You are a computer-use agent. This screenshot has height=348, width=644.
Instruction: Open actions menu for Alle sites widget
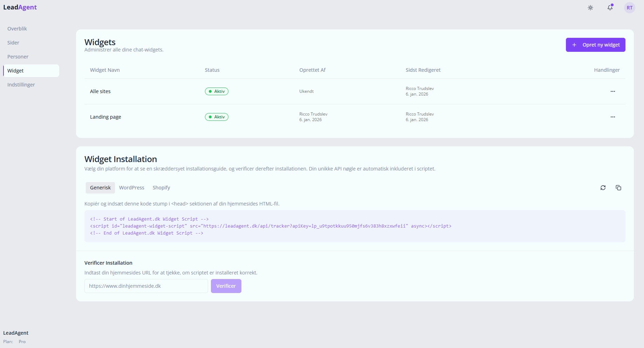[x=613, y=91]
